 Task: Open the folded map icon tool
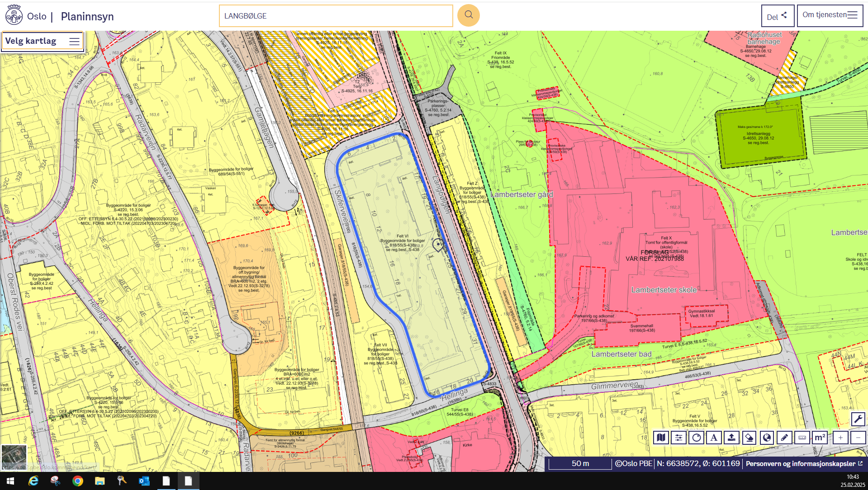661,437
